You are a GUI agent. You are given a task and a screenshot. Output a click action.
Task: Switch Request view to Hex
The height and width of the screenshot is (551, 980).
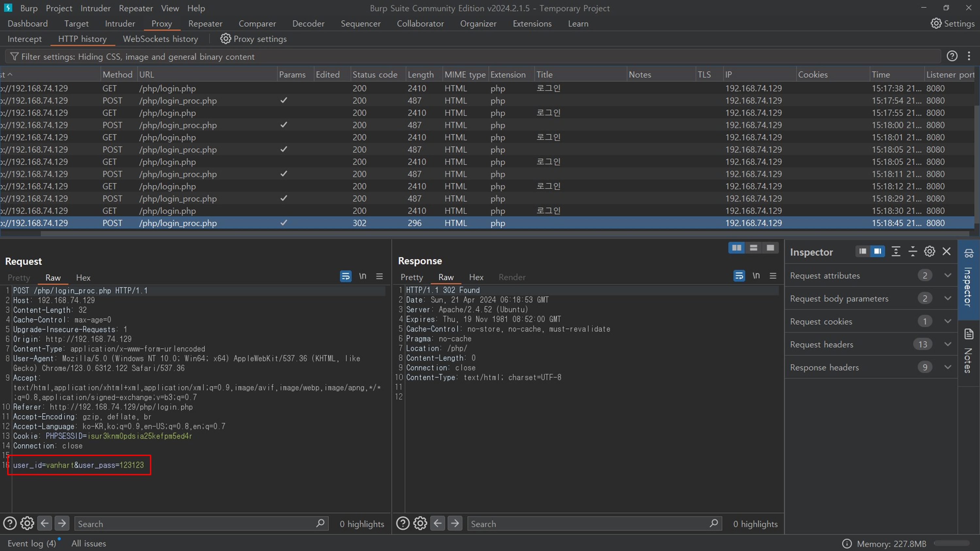(x=83, y=278)
